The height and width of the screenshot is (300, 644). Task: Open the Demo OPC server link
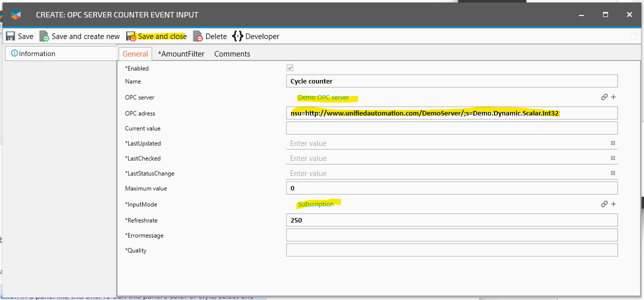(x=323, y=97)
